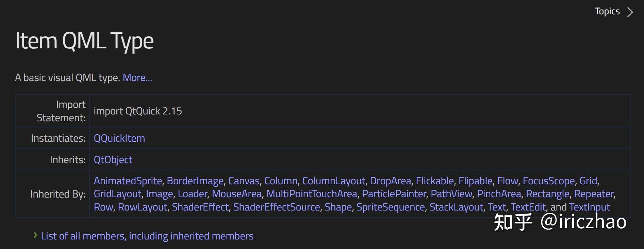Image resolution: width=644 pixels, height=249 pixels.
Task: Expand the Topics chevron arrow
Action: click(x=630, y=12)
